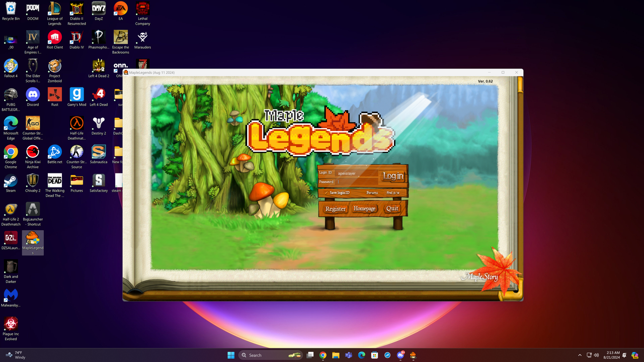Select the Left 4 Dead desktop icon
Viewport: 644px width, 362px height.
click(x=99, y=98)
